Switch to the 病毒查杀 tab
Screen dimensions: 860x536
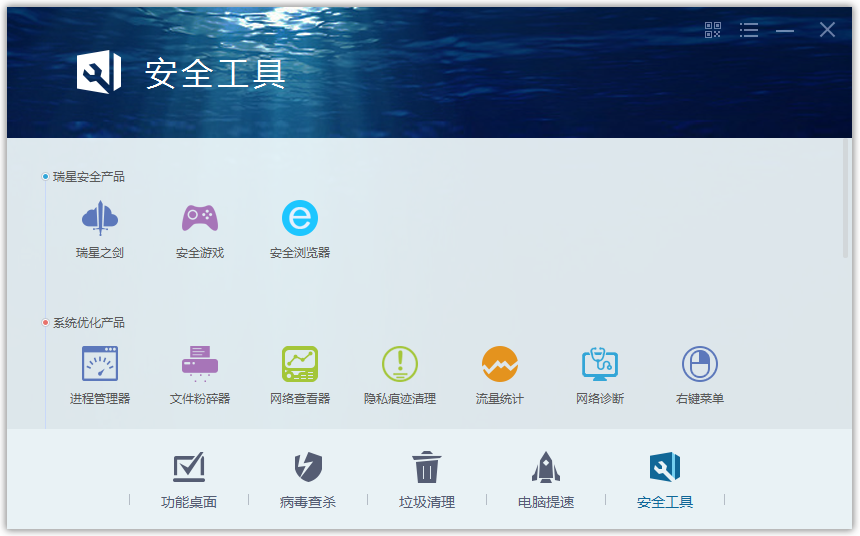pyautogui.click(x=308, y=480)
